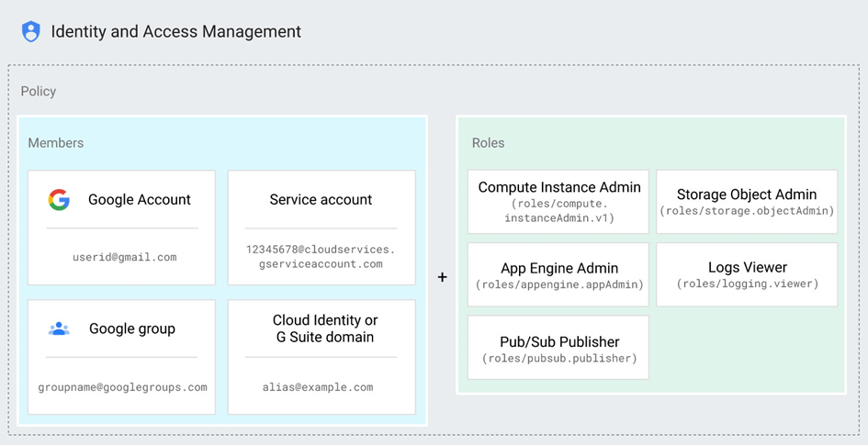This screenshot has width=868, height=445.
Task: Select the Compute Instance Admin role
Action: (558, 201)
